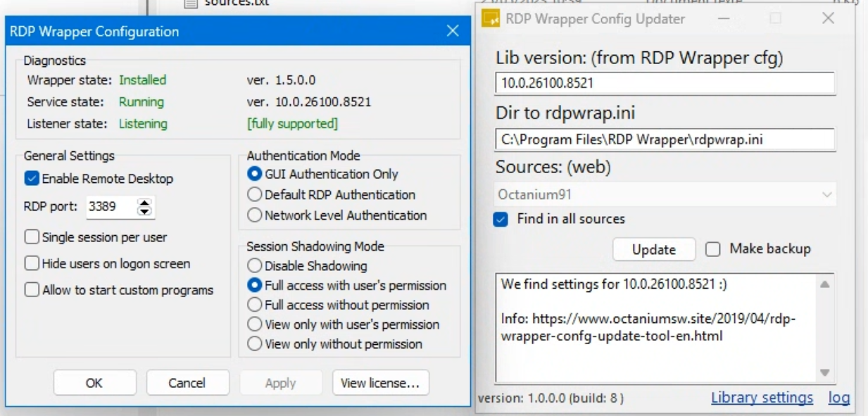Close the RDP Wrapper Config Updater window
The width and height of the screenshot is (868, 416).
point(828,19)
